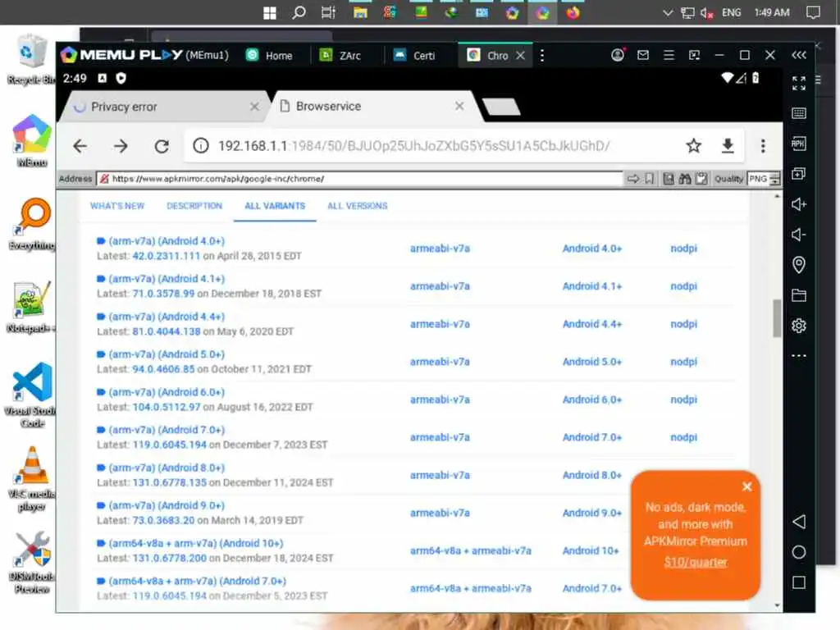
Task: Show more MEmu sidebar tools
Action: 799,356
